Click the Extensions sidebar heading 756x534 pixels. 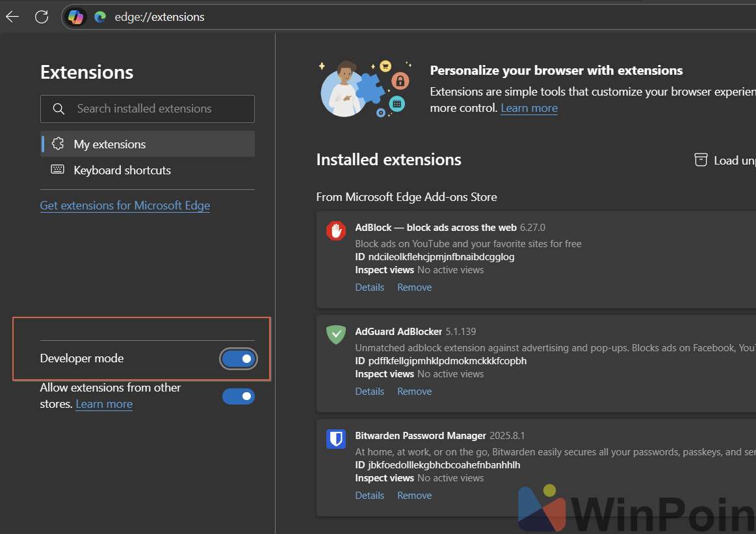(x=87, y=72)
